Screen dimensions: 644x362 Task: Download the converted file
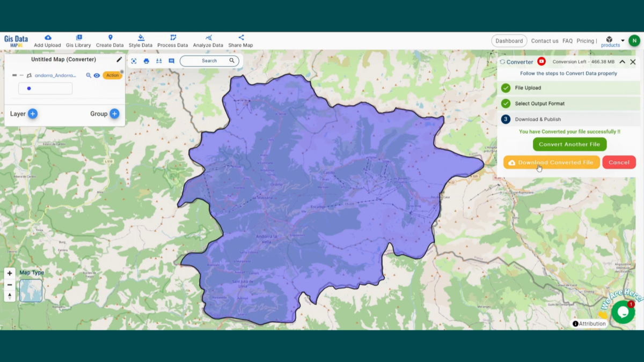click(x=551, y=162)
